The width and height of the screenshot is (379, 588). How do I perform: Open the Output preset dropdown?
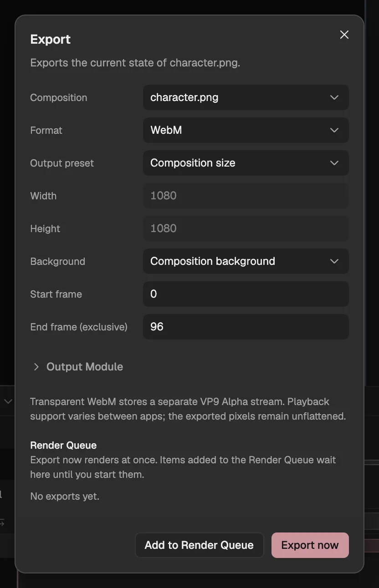coord(246,163)
